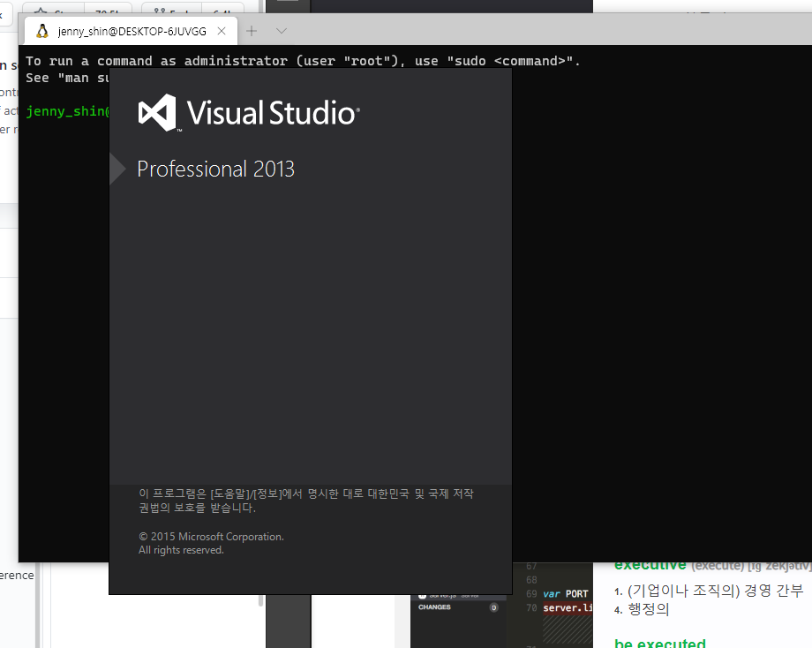Open a new terminal tab with the plus button

[x=252, y=31]
